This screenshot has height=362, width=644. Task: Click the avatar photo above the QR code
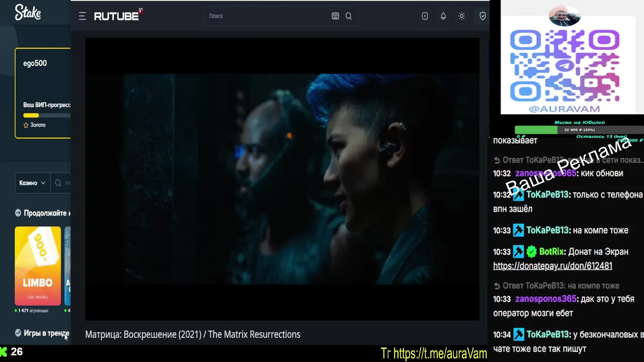point(565,16)
